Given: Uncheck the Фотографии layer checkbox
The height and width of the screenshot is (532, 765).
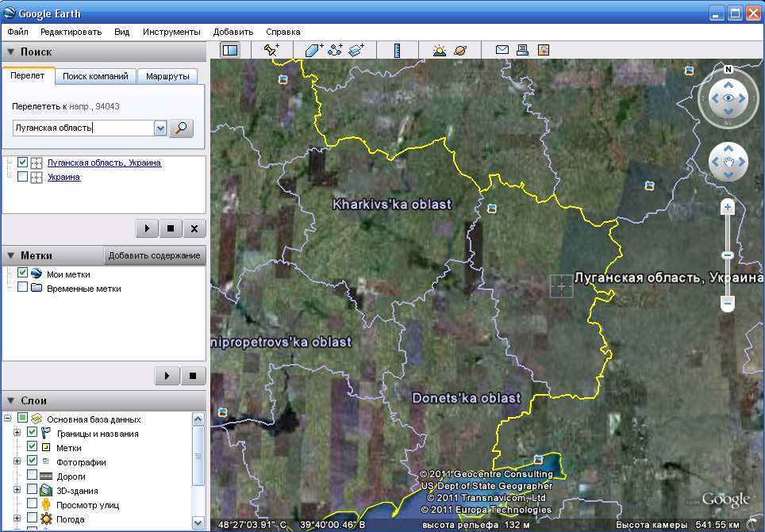Looking at the screenshot, I should click(x=33, y=461).
